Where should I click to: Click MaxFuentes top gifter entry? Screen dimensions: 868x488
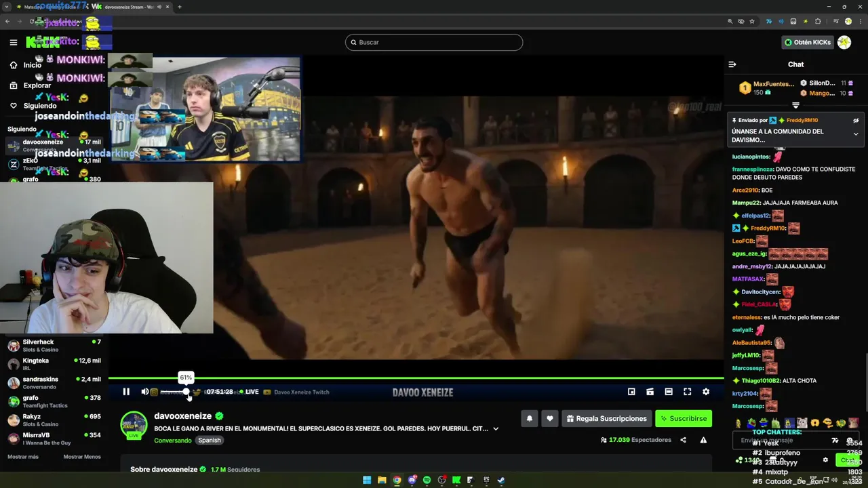click(x=767, y=88)
